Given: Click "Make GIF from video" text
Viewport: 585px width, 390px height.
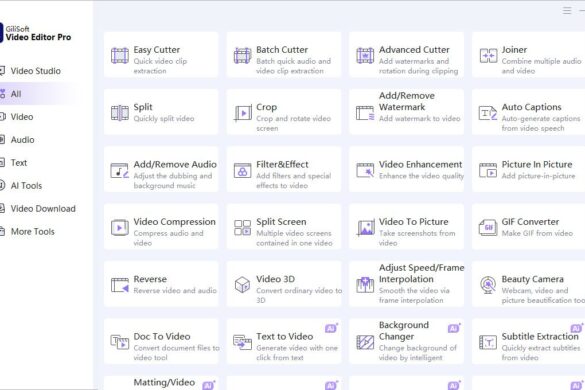Looking at the screenshot, I should [x=537, y=233].
